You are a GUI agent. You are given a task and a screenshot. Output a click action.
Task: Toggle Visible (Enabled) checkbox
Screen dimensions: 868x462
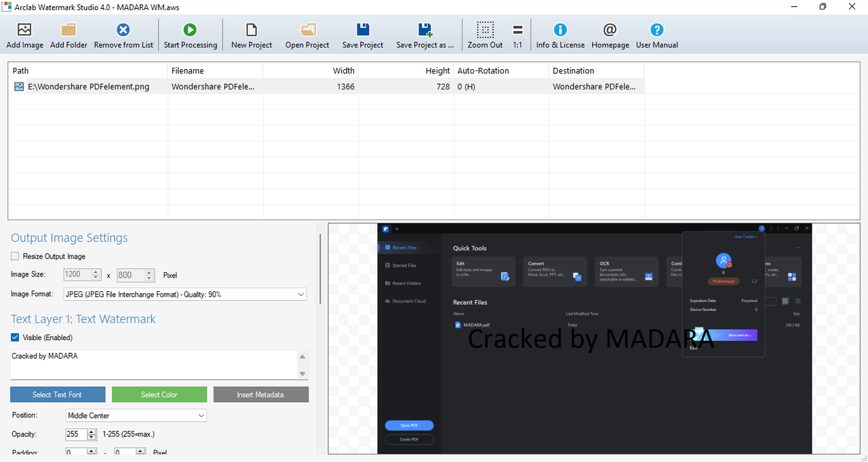click(x=15, y=337)
